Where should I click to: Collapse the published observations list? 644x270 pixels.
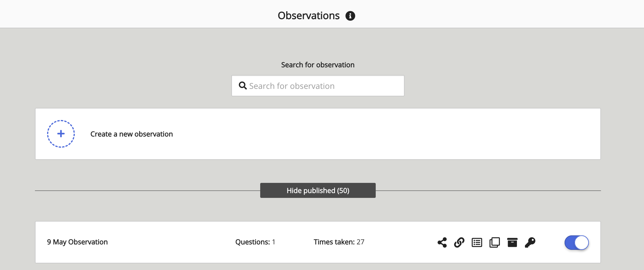coord(318,190)
